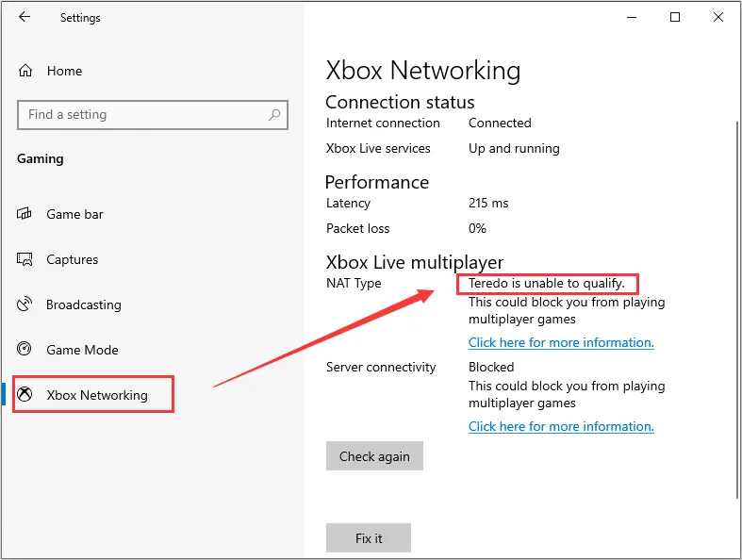Open NAT Type more information link
This screenshot has width=742, height=560.
(561, 342)
